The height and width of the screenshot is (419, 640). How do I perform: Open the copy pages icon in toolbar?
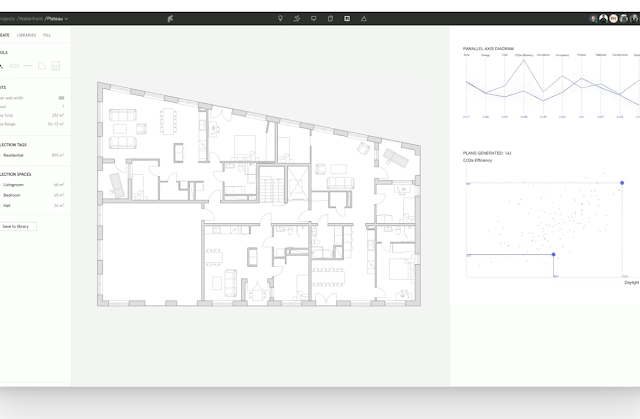329,18
